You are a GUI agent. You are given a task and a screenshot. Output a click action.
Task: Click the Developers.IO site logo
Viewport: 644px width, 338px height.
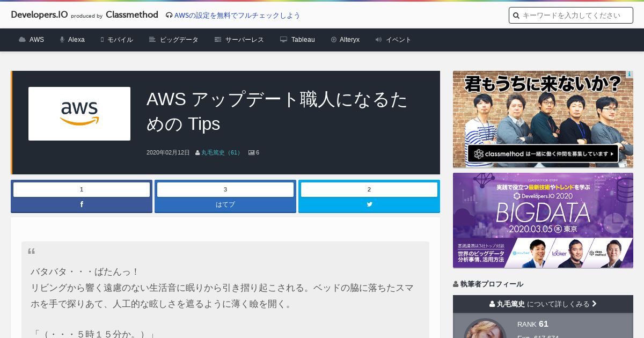click(x=39, y=15)
